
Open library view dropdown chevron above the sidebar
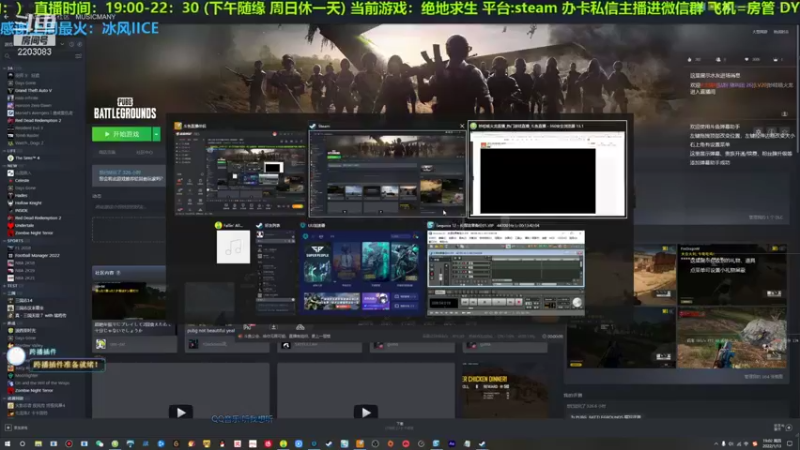pos(62,44)
